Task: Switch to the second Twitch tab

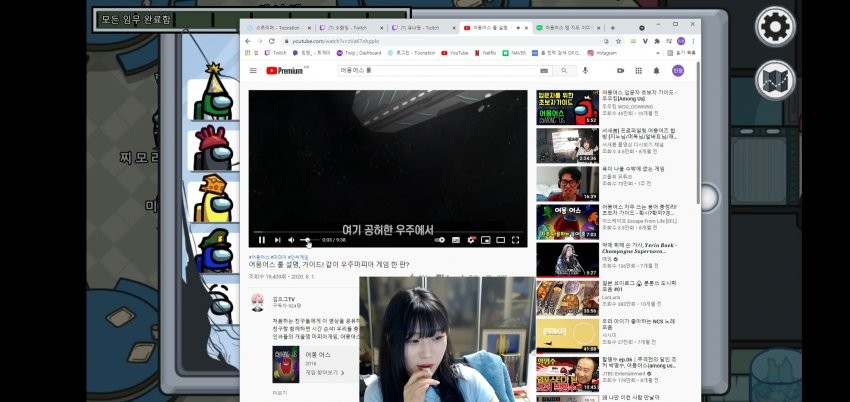Action: pyautogui.click(x=424, y=28)
